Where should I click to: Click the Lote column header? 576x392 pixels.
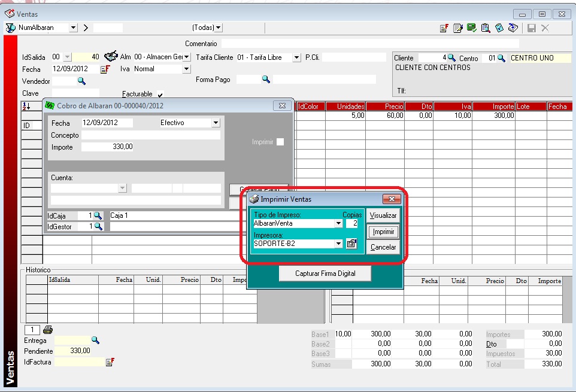coord(531,107)
